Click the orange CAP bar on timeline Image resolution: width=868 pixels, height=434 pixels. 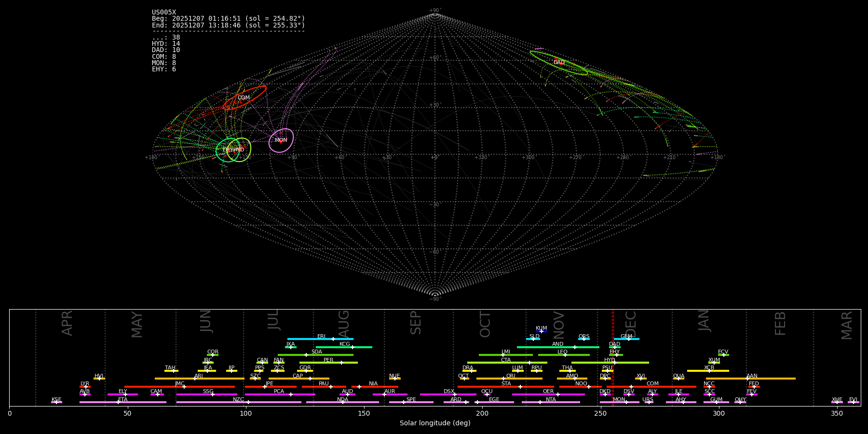click(x=299, y=379)
